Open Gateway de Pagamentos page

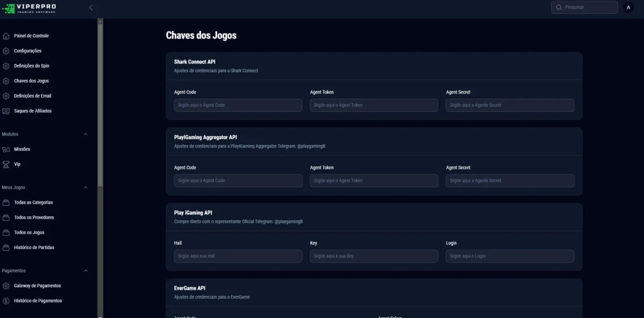pos(37,285)
